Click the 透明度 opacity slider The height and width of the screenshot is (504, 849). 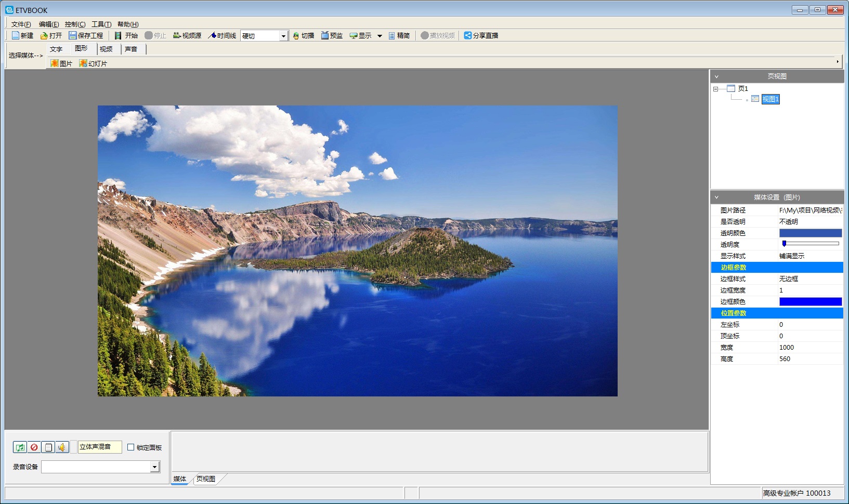click(811, 244)
